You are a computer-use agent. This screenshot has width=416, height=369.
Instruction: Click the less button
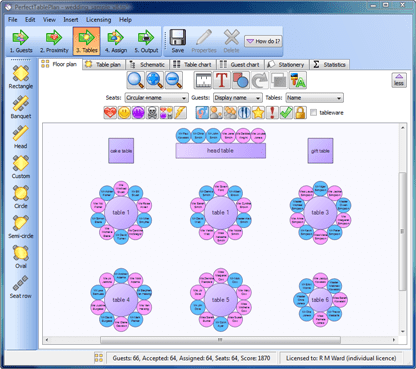[399, 80]
